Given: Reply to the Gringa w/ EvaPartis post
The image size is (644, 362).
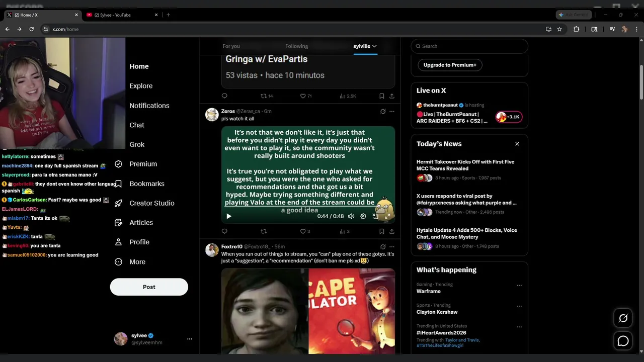Looking at the screenshot, I should [224, 96].
